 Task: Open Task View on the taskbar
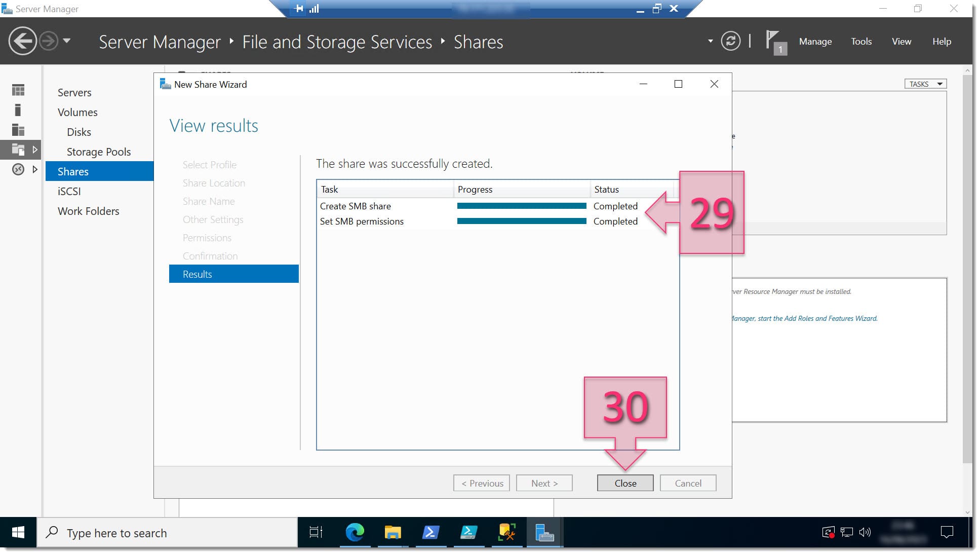316,532
